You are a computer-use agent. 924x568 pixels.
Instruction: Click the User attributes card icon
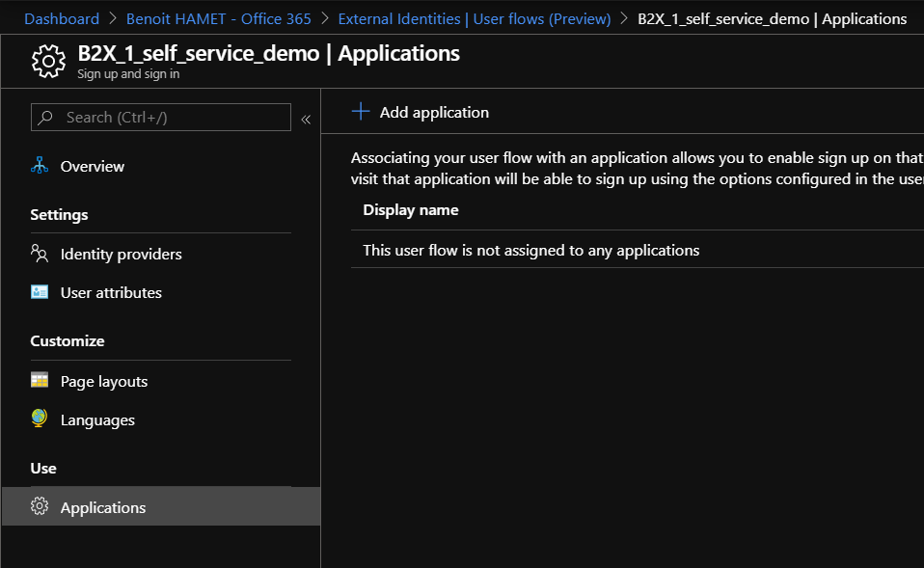tap(40, 292)
